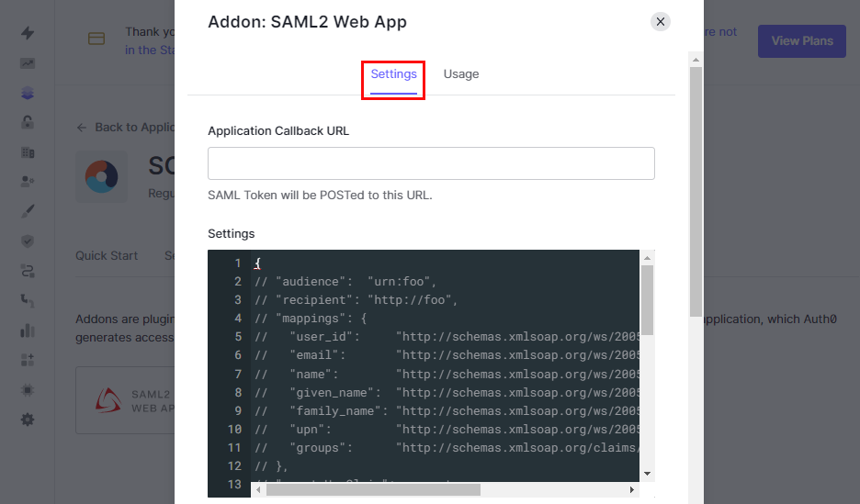Click the code editor scroll down arrow

point(648,473)
